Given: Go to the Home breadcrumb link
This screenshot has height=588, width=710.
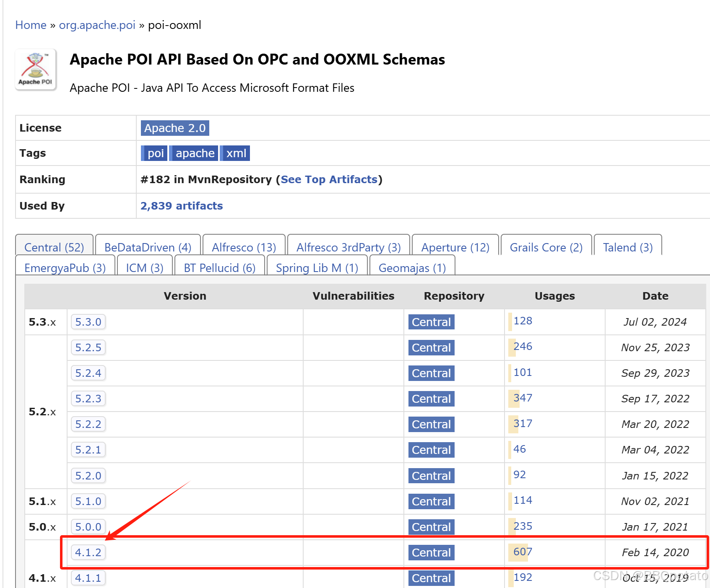Looking at the screenshot, I should [x=31, y=25].
